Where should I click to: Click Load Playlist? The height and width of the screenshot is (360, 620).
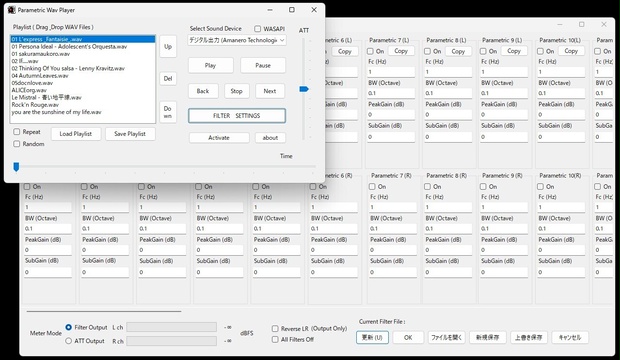pyautogui.click(x=76, y=134)
